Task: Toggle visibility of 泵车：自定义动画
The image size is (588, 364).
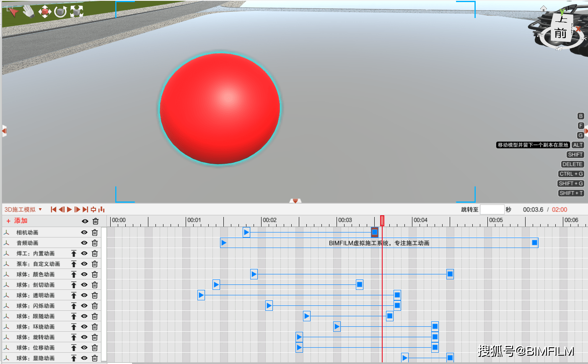Action: click(84, 264)
